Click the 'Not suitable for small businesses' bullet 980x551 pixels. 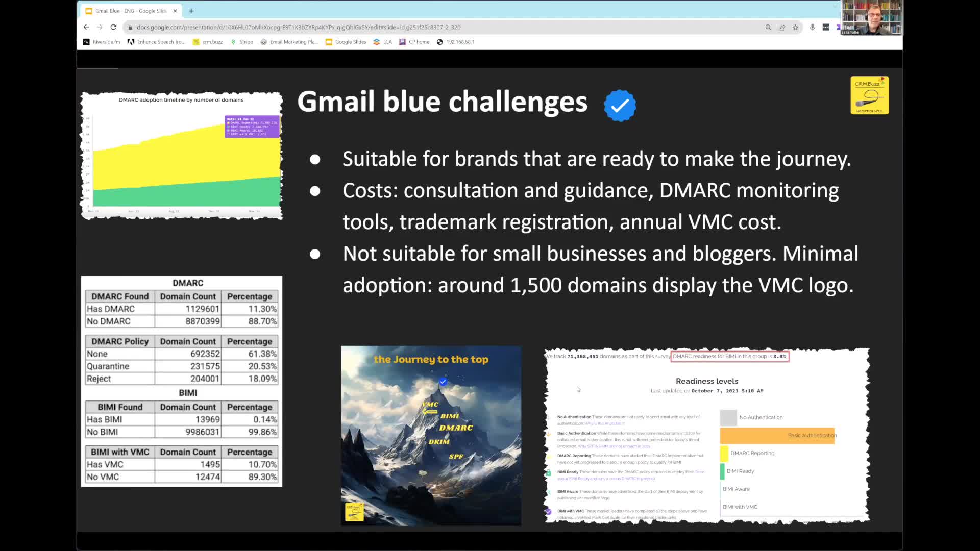[x=600, y=269]
